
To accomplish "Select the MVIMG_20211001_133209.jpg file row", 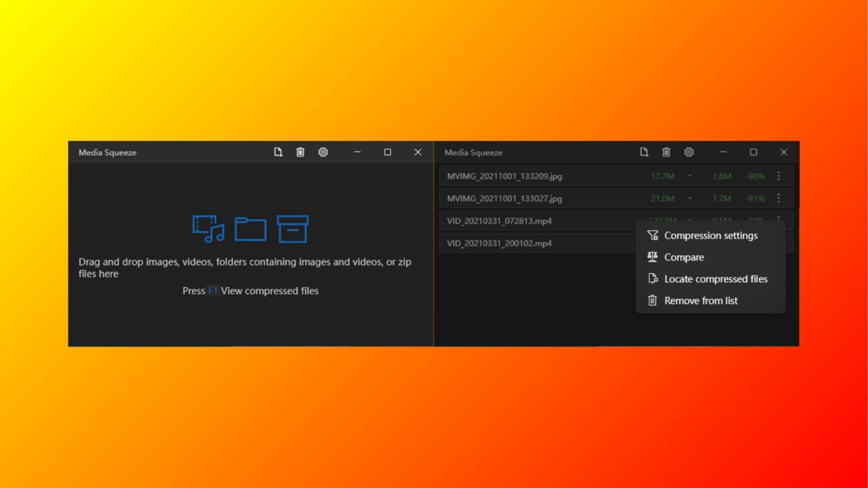I will tap(537, 176).
